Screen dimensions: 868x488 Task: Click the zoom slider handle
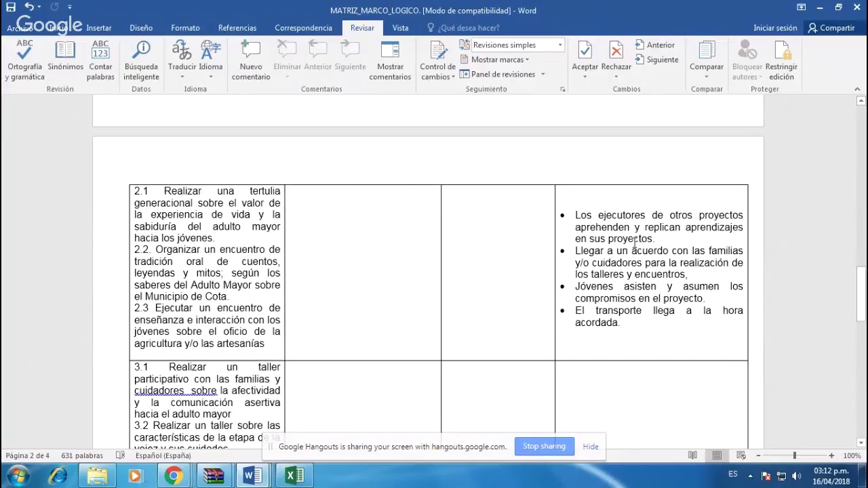795,455
